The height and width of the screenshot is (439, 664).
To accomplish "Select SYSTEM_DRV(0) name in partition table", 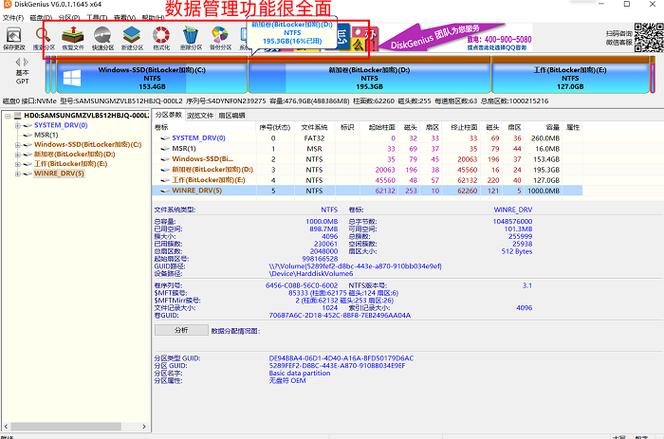I will pos(198,138).
